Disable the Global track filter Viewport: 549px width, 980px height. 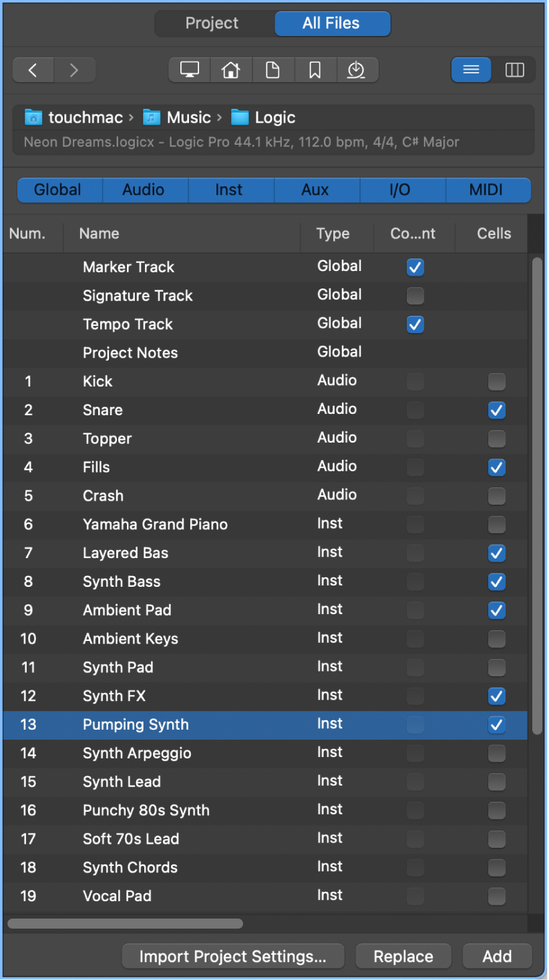(59, 190)
